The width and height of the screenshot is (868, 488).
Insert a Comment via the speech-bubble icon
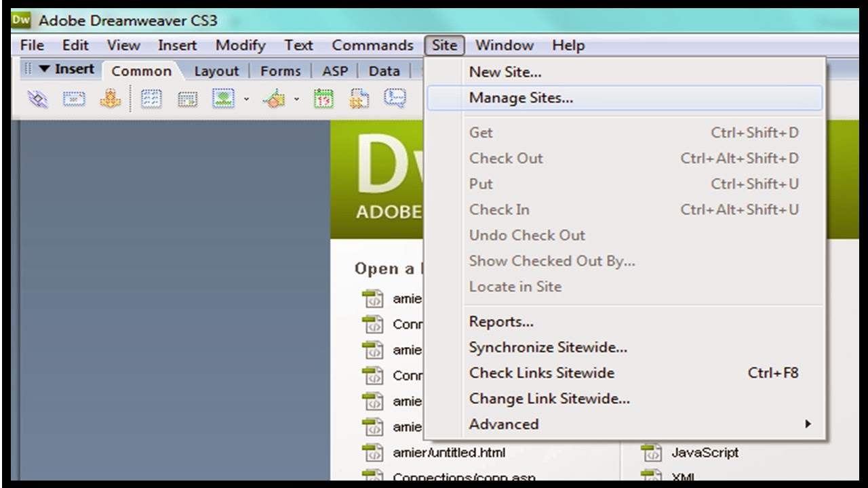395,99
